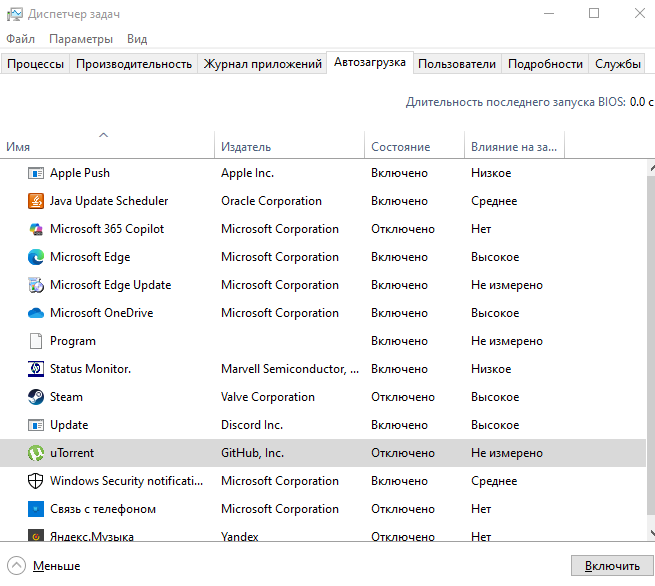Sort by Влияние на за... column header
This screenshot has width=655, height=586.
coord(514,145)
